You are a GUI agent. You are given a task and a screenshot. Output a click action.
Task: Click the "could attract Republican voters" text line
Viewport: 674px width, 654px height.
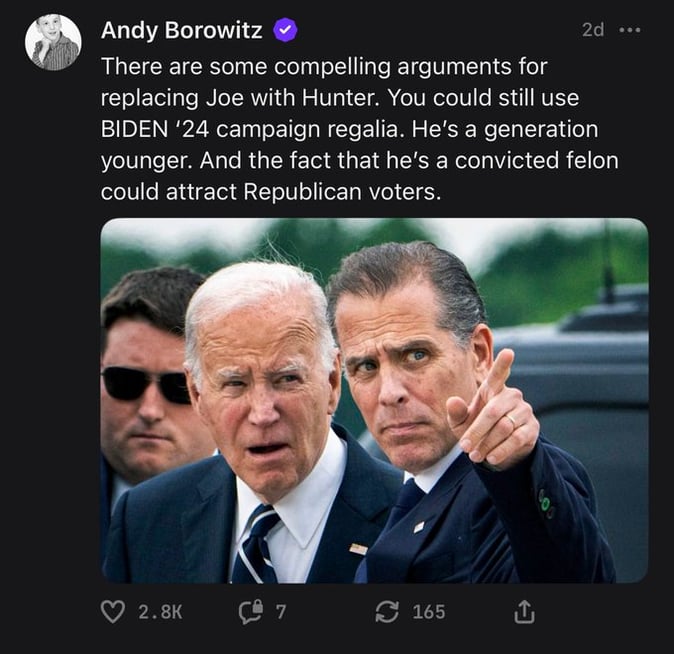coord(270,191)
